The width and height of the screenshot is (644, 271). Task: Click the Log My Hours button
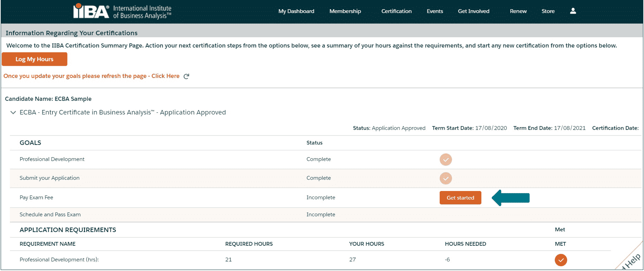[x=34, y=59]
